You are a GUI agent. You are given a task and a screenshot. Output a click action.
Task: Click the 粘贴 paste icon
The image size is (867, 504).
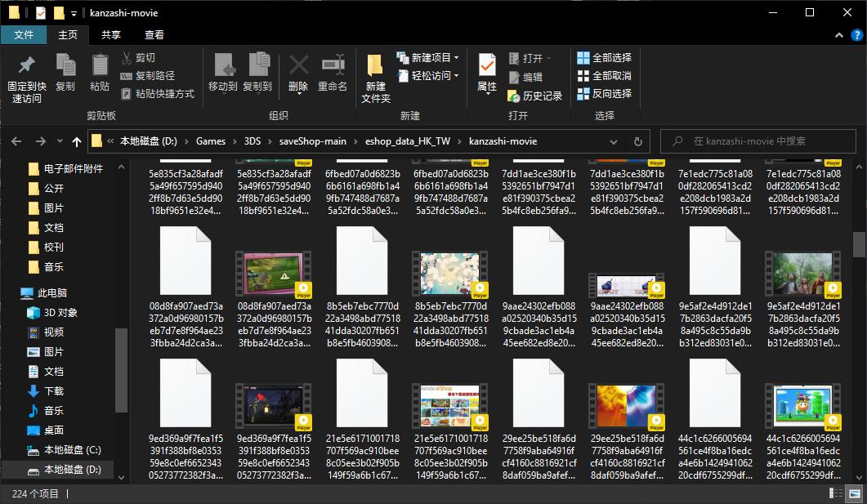pyautogui.click(x=100, y=66)
